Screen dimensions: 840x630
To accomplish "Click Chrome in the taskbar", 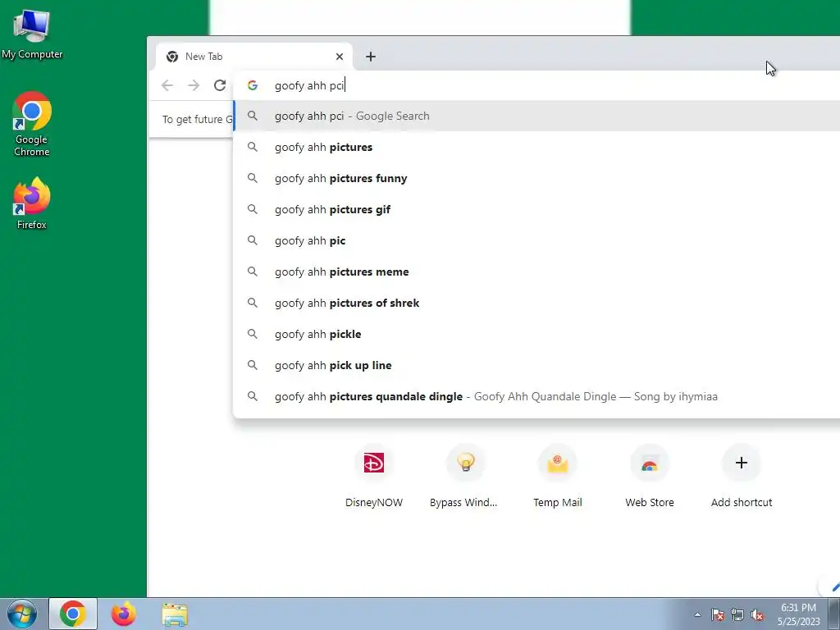I will coord(73,614).
